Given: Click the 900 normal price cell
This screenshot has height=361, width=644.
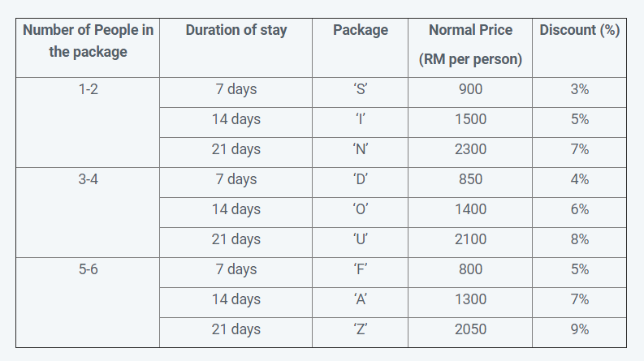Looking at the screenshot, I should click(x=471, y=89).
